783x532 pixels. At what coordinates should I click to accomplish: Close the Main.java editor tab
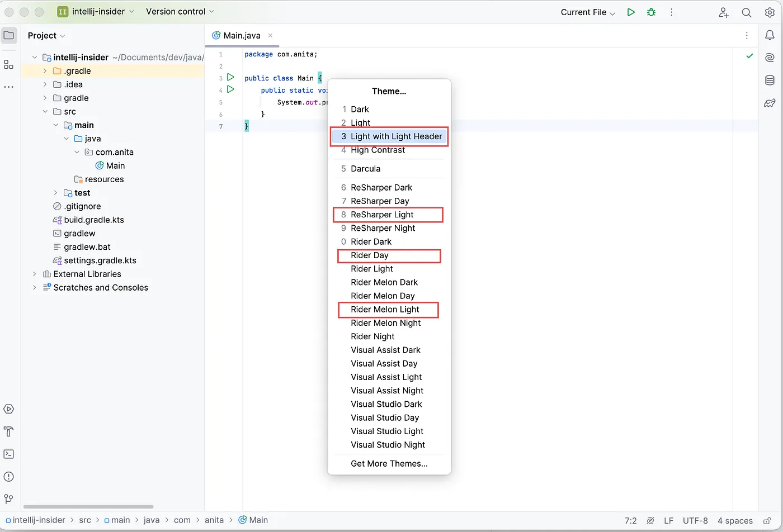click(270, 35)
